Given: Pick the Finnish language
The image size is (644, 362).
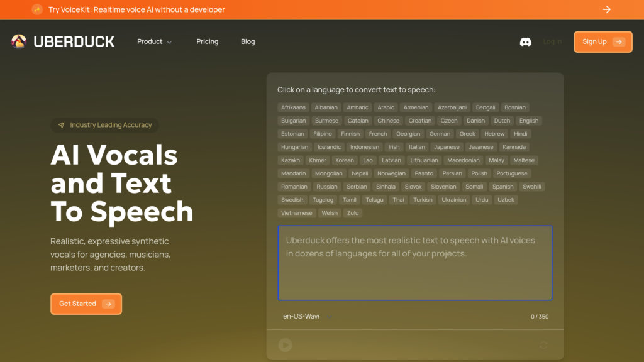Looking at the screenshot, I should point(350,134).
